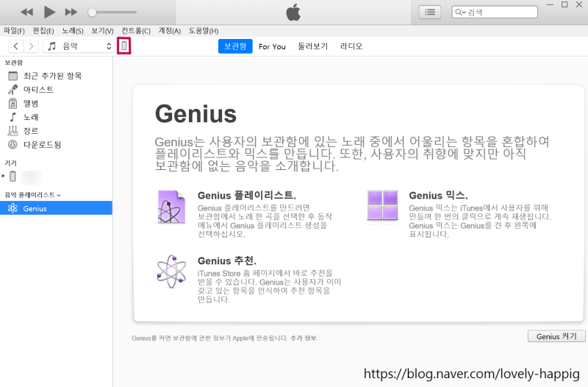Screen dimensions: 588x387
Task: Open the 파일(F) menu
Action: tap(14, 31)
